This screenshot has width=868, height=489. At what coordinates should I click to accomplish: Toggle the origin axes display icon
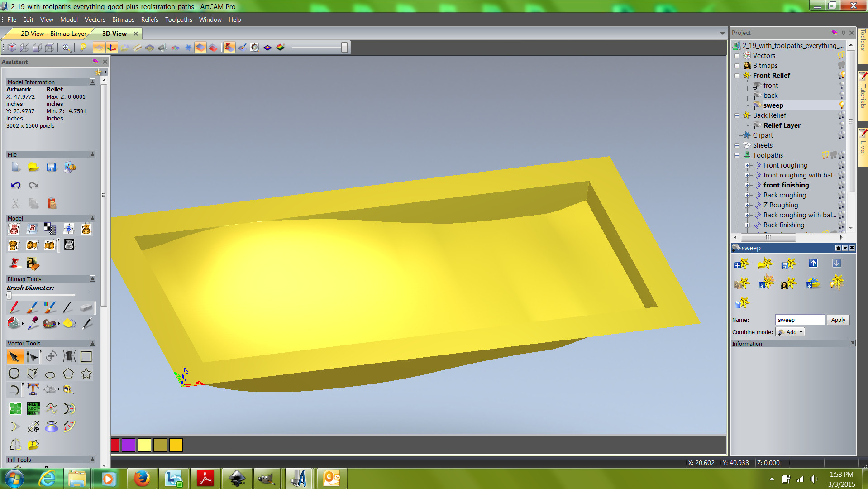coord(111,48)
